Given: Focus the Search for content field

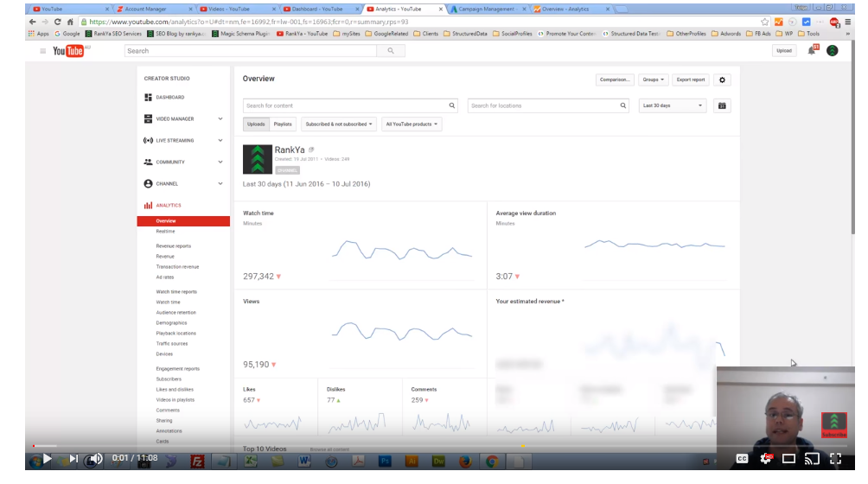Looking at the screenshot, I should point(350,105).
